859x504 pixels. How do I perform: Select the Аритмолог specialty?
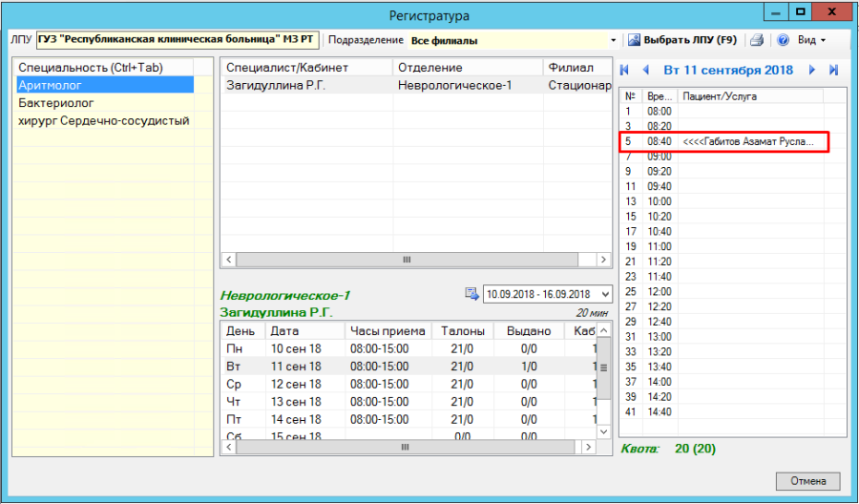click(105, 85)
